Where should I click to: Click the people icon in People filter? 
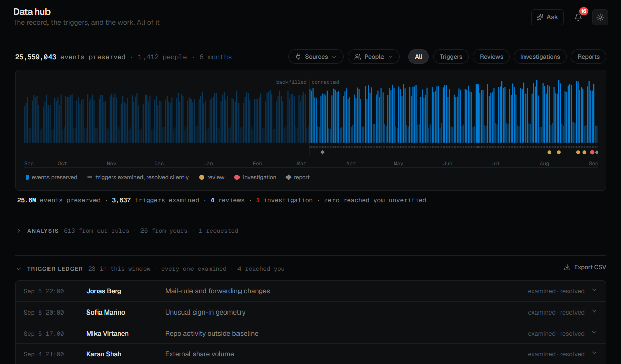pyautogui.click(x=358, y=57)
